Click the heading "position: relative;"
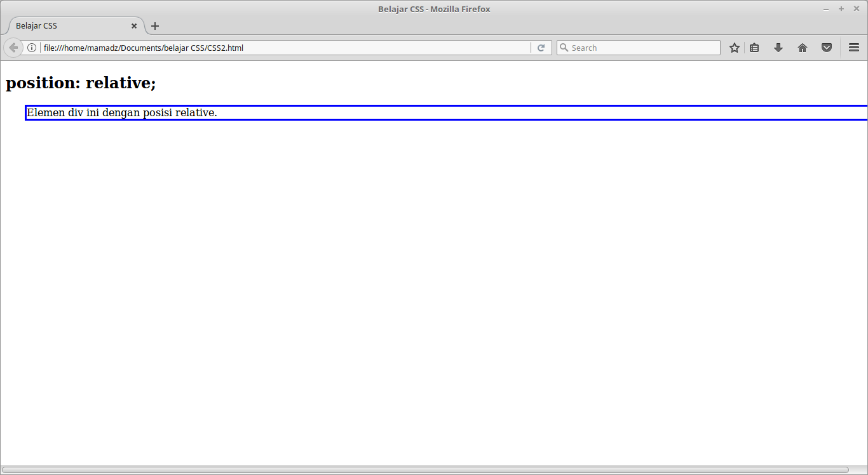 [x=81, y=83]
